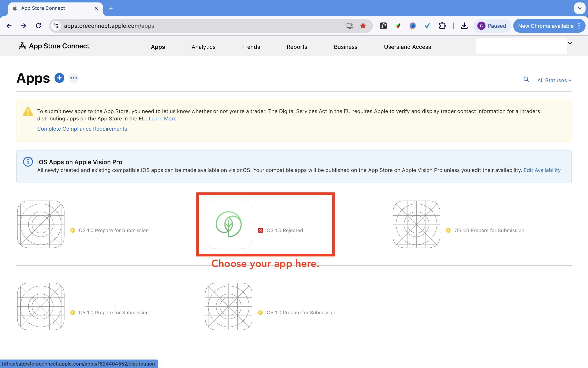Open the Extensions puzzle menu
The width and height of the screenshot is (588, 368).
(442, 26)
